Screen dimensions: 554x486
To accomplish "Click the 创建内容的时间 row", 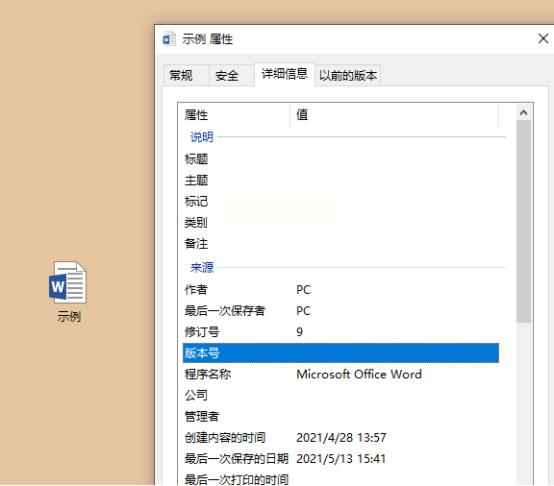I will 341,438.
